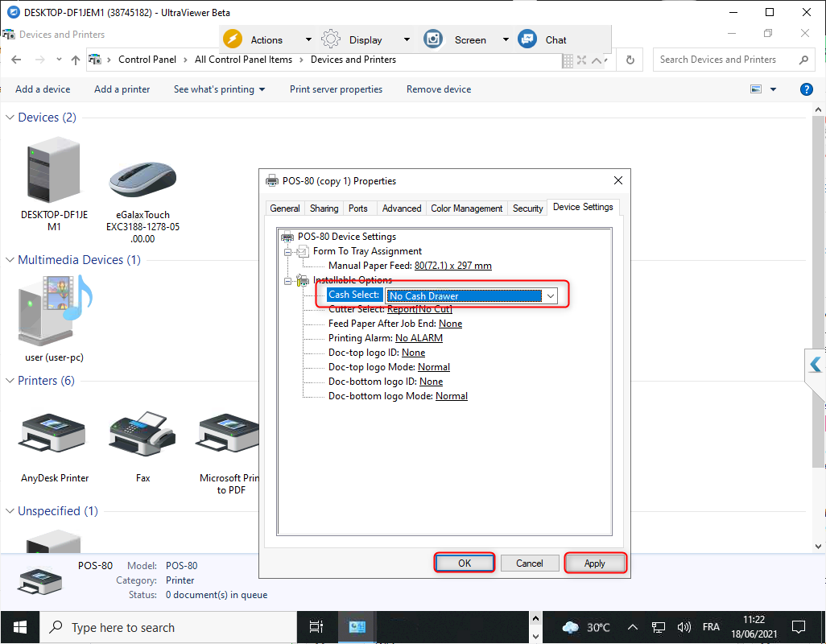Open the See what's printing dropdown

(x=219, y=89)
